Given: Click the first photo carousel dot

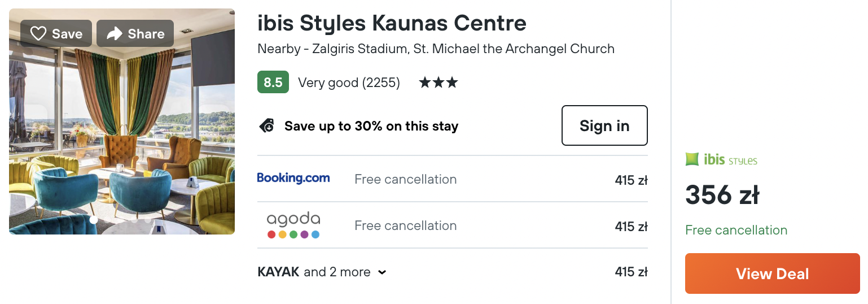Looking at the screenshot, I should (94, 220).
